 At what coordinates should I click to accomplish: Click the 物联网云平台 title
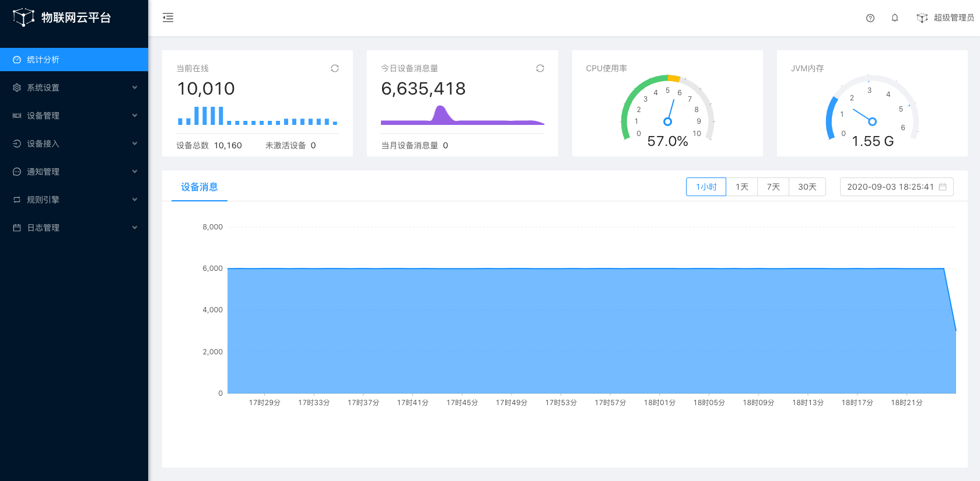(76, 18)
